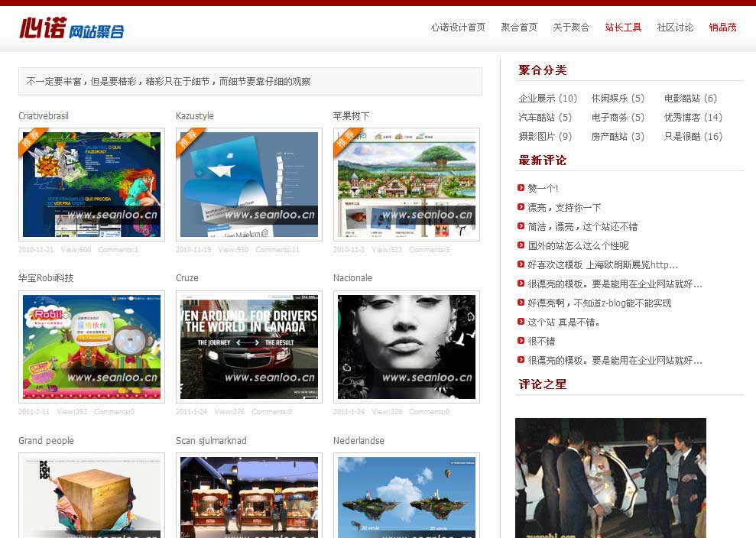
Task: Open category 电影酷站 (6)
Action: 690,99
